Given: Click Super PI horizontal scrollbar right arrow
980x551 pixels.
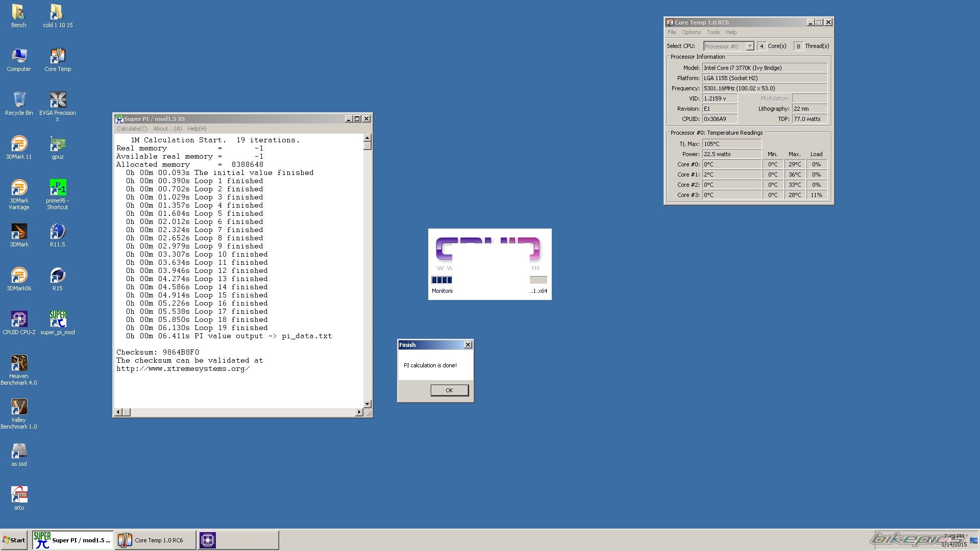Looking at the screenshot, I should 359,412.
